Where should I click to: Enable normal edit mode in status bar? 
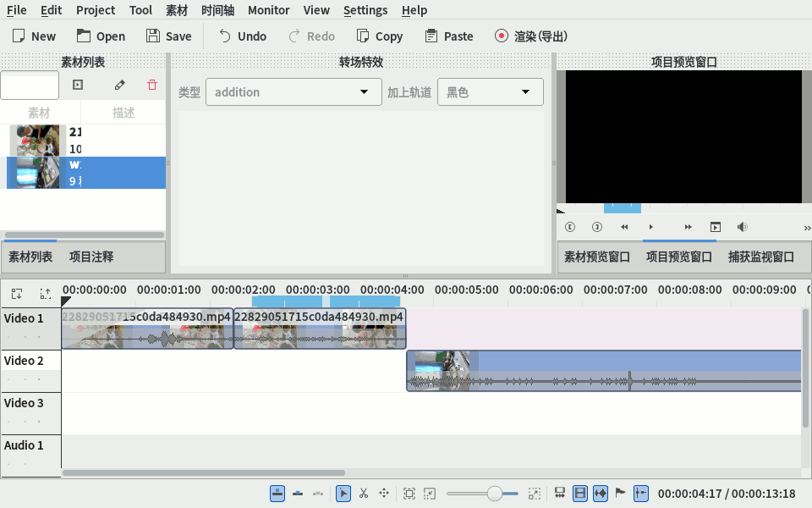coord(277,494)
